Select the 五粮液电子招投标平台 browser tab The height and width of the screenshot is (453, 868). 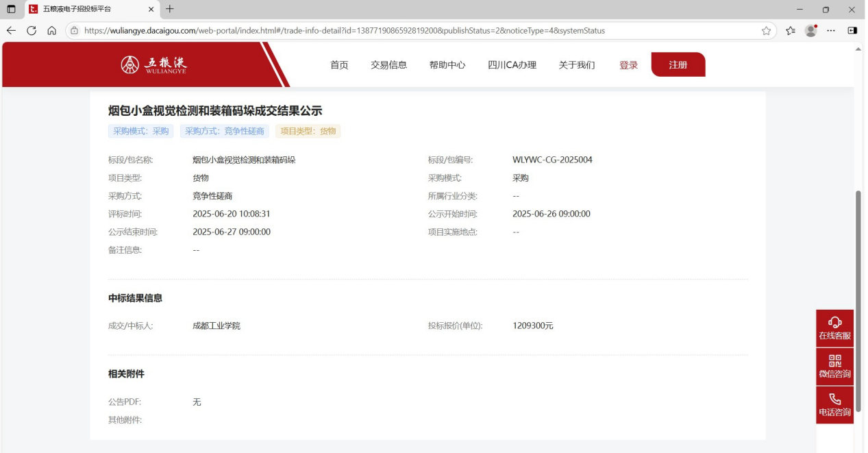92,10
